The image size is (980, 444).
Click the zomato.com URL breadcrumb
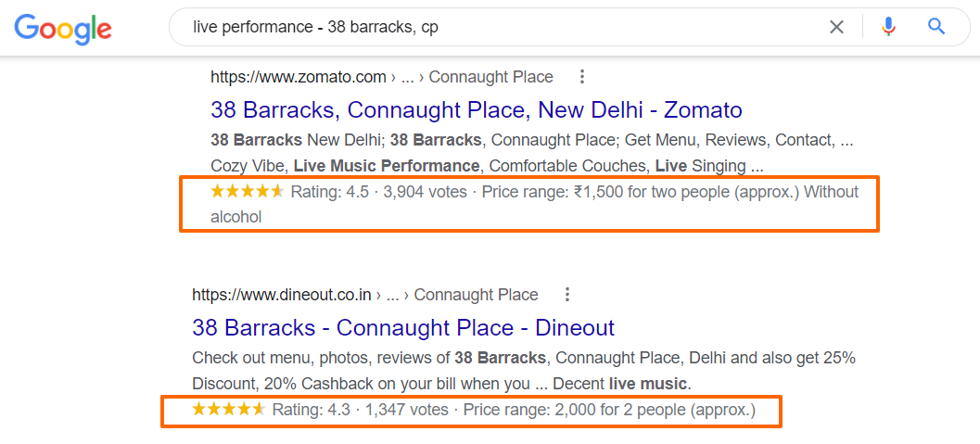382,77
